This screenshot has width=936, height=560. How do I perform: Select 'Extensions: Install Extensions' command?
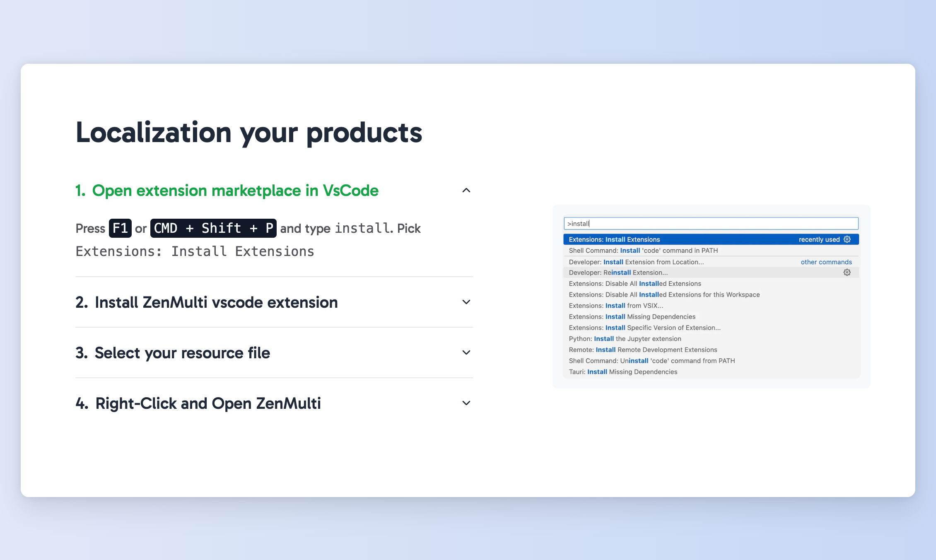click(614, 239)
